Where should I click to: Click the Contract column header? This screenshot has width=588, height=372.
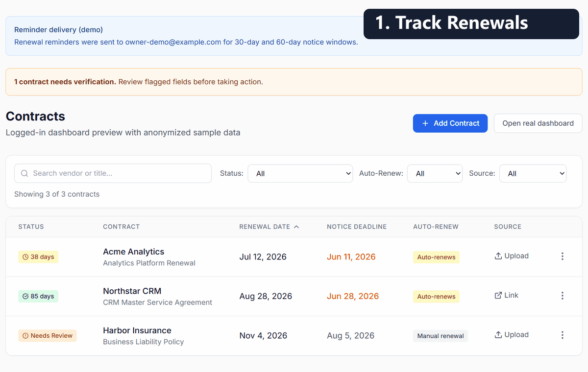pos(122,227)
